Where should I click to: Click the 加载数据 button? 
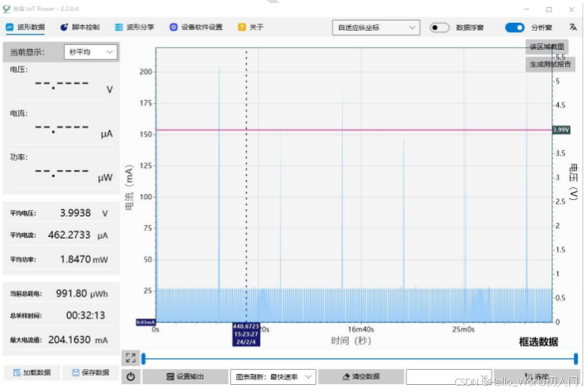click(x=32, y=372)
